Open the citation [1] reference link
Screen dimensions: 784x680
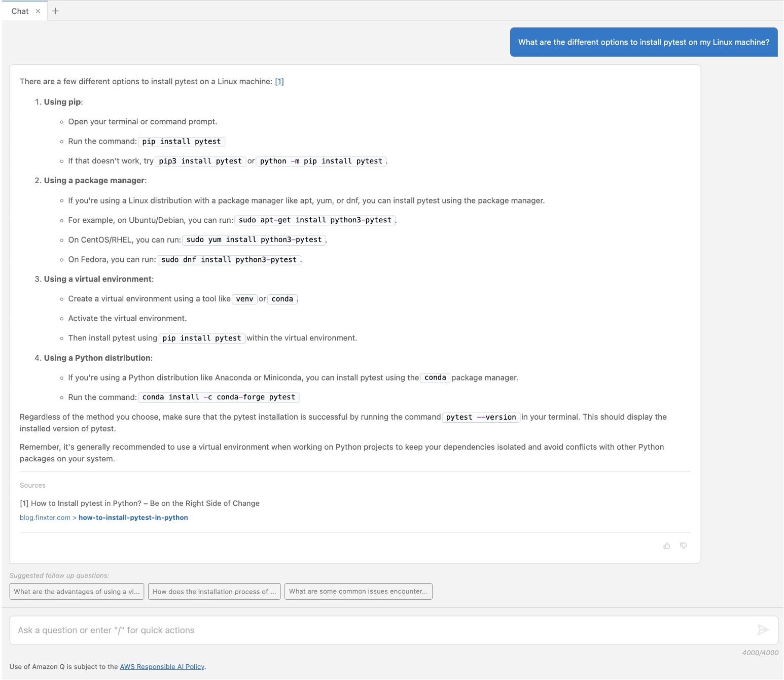(x=279, y=81)
